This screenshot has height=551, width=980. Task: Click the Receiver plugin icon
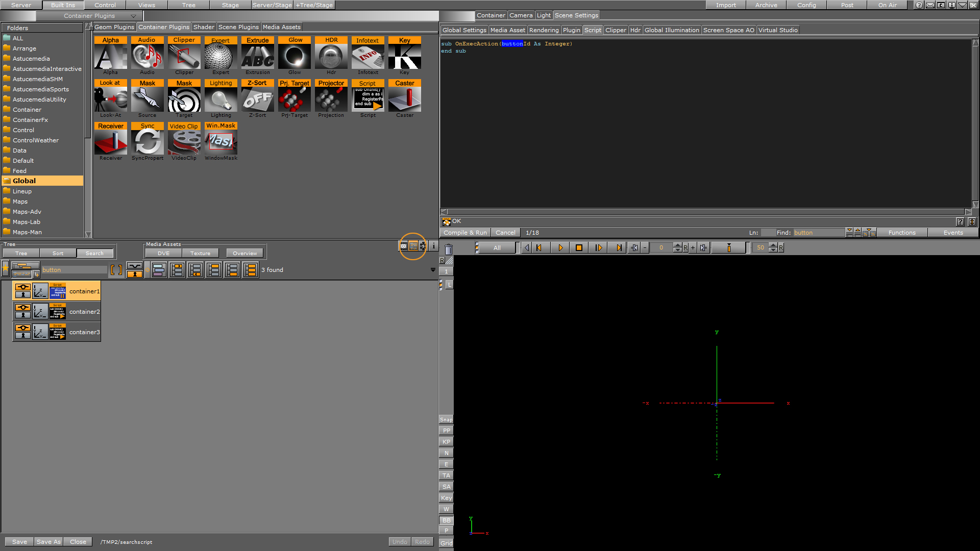click(x=110, y=141)
